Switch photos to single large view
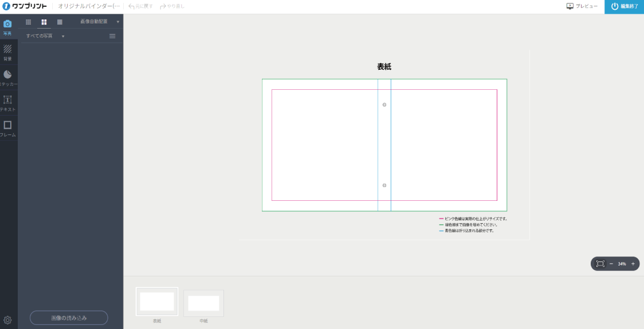Image resolution: width=644 pixels, height=329 pixels. [60, 22]
